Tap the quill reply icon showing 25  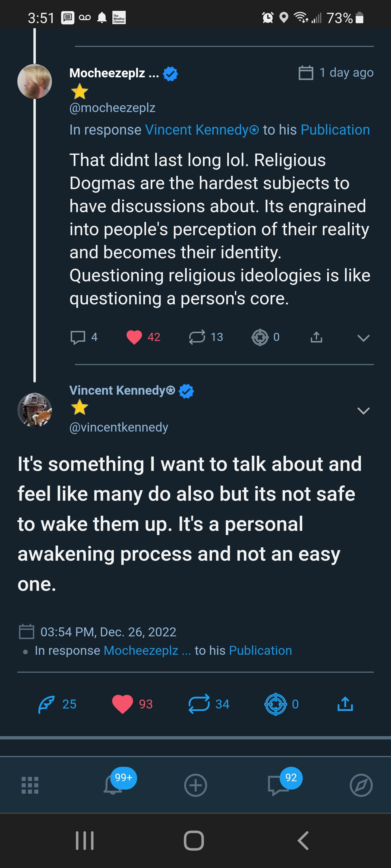[46, 704]
